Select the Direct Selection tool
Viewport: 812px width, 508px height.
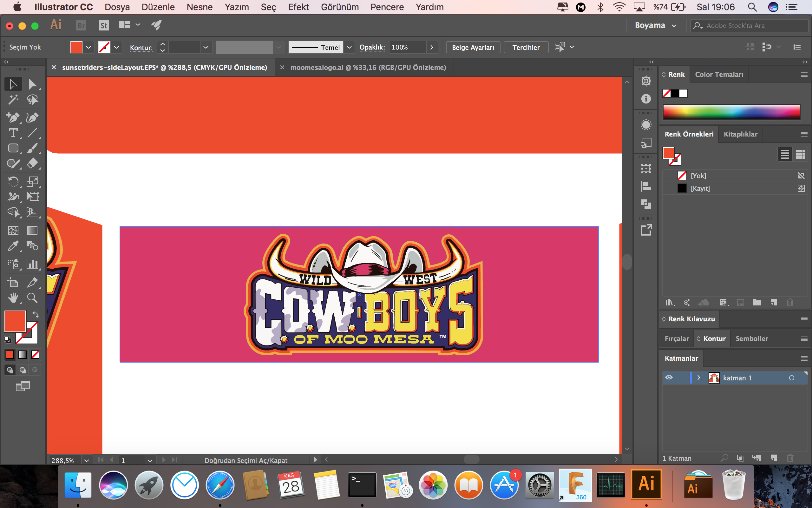point(33,84)
